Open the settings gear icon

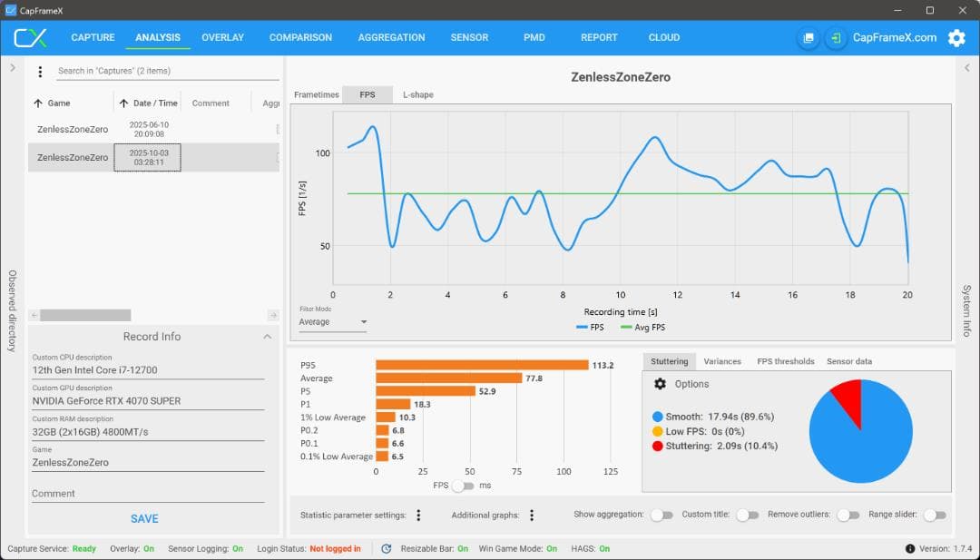(x=956, y=38)
